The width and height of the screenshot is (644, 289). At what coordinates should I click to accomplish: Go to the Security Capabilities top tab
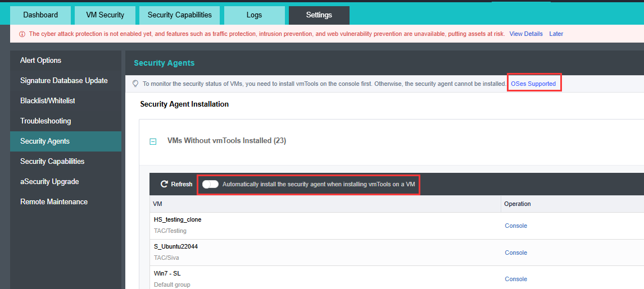coord(180,15)
